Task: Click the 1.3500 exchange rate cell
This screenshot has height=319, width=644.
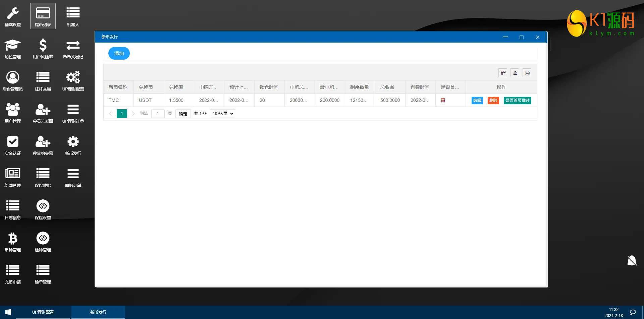Action: coord(179,100)
